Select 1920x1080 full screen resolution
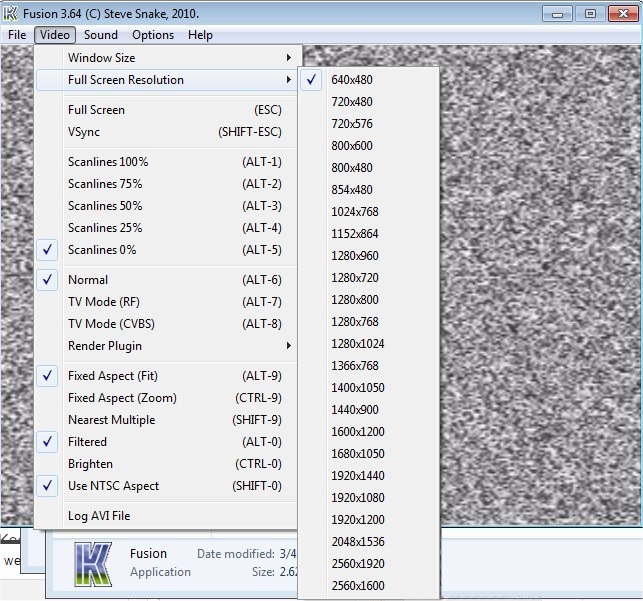The image size is (643, 601). point(359,498)
